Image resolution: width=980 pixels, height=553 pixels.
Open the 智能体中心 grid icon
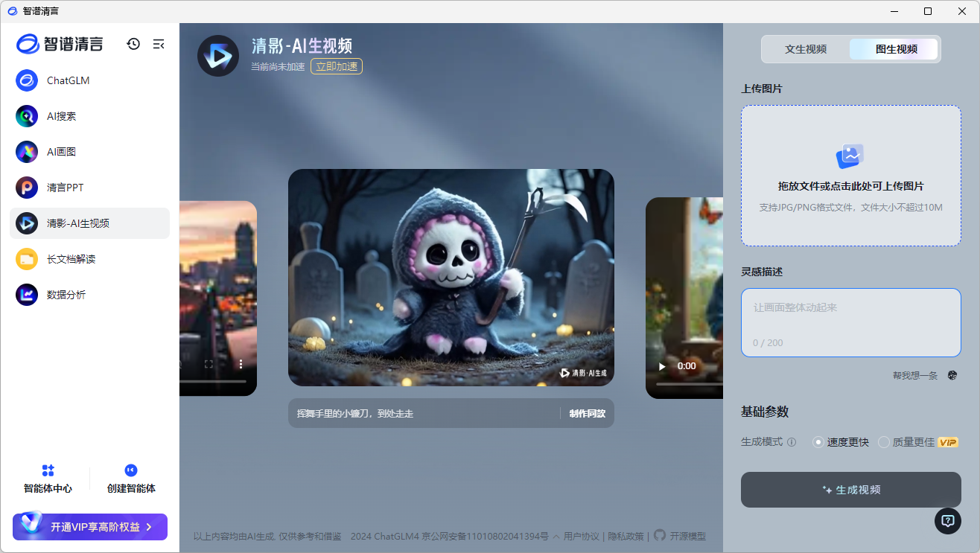click(x=48, y=470)
